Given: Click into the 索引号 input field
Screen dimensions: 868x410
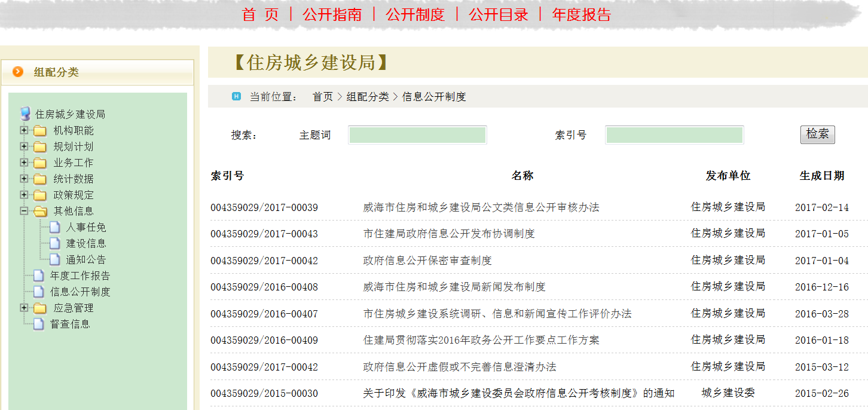Looking at the screenshot, I should 674,135.
